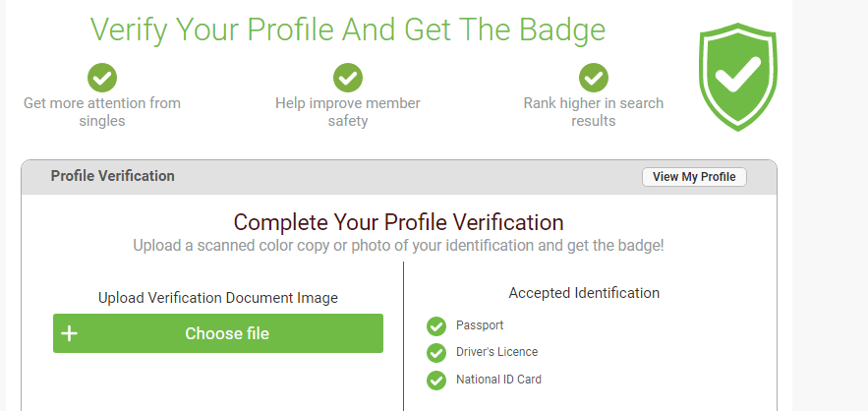Click checkmark icon above 'Rank higher in search'

(593, 77)
